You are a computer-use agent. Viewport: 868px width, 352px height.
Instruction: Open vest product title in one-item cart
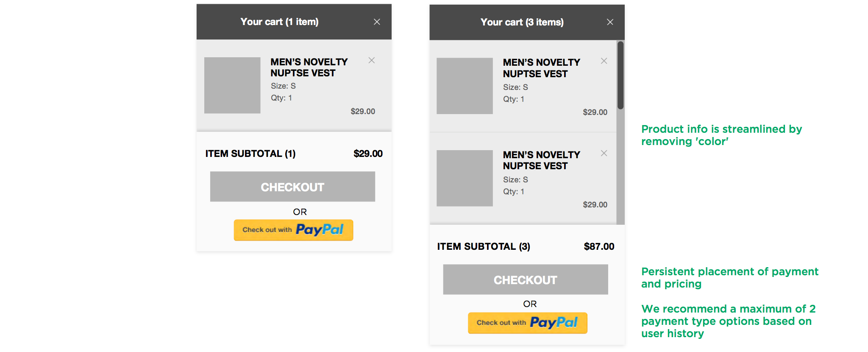point(309,67)
